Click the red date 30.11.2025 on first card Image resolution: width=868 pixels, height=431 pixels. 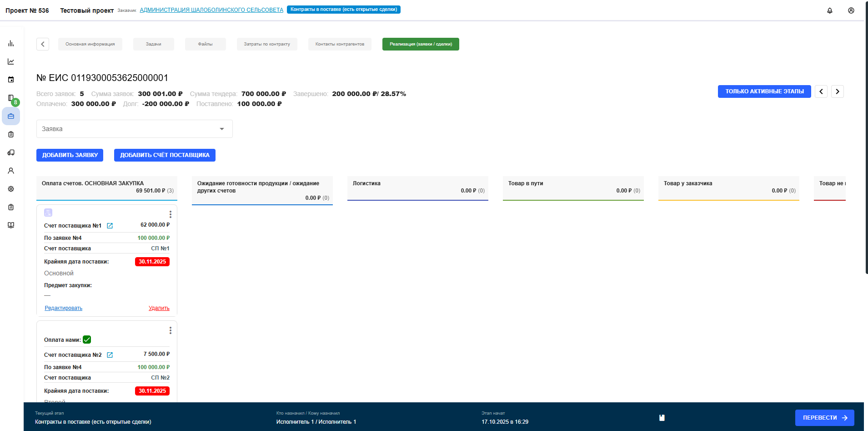point(152,262)
